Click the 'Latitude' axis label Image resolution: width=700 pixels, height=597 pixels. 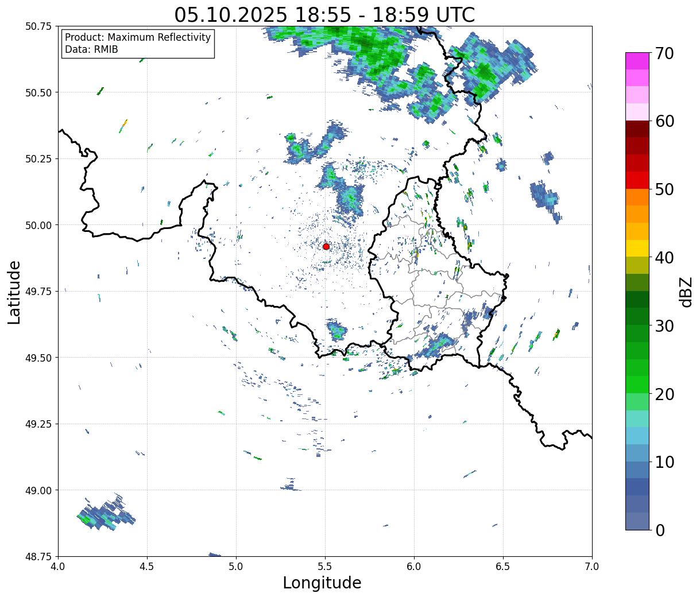pos(14,292)
